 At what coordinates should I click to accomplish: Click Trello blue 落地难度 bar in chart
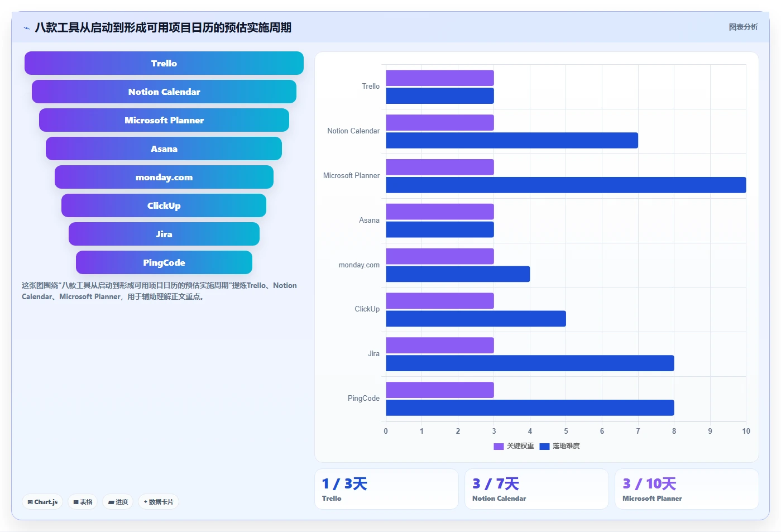click(x=440, y=96)
